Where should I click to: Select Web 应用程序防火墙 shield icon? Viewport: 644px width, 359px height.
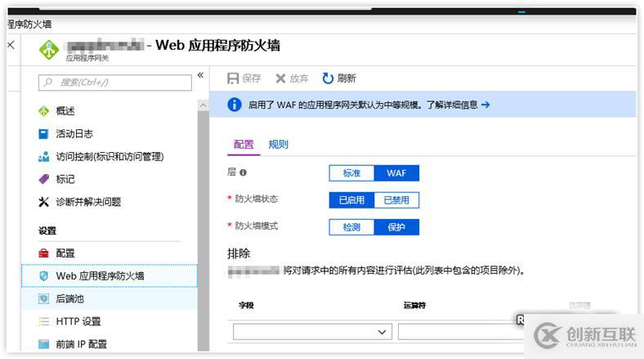[43, 276]
